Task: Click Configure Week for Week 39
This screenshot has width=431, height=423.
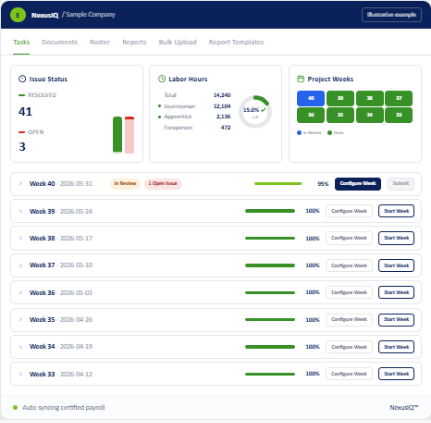Action: [x=349, y=211]
